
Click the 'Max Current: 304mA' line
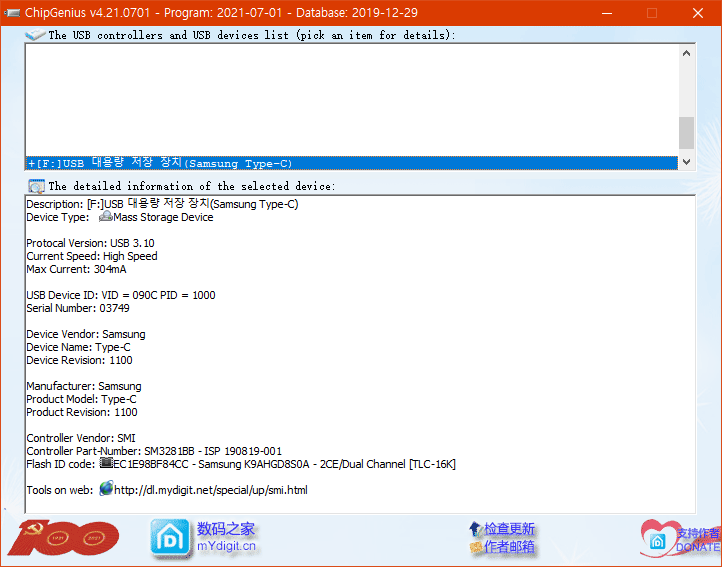pyautogui.click(x=76, y=269)
